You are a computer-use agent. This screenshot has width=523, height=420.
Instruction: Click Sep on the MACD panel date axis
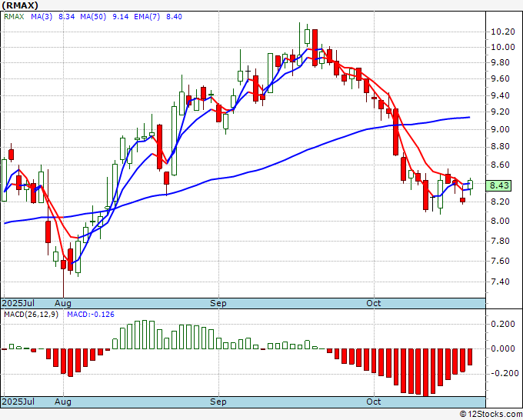tap(218, 402)
